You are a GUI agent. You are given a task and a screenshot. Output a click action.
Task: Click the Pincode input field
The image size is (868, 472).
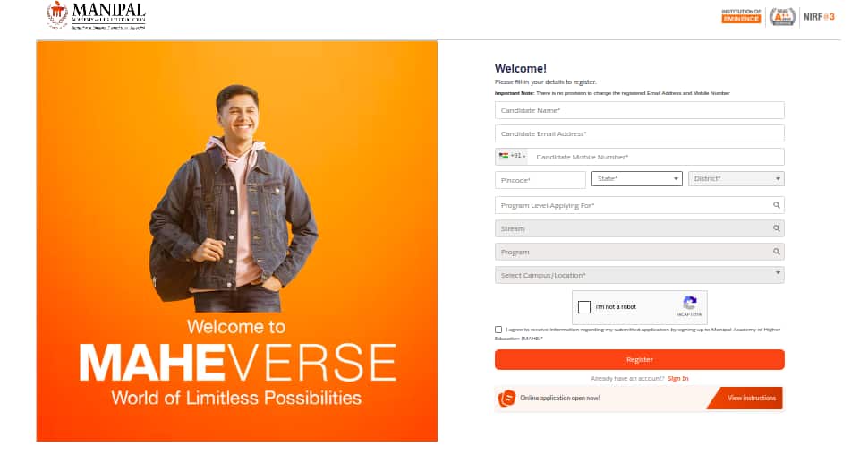click(540, 180)
